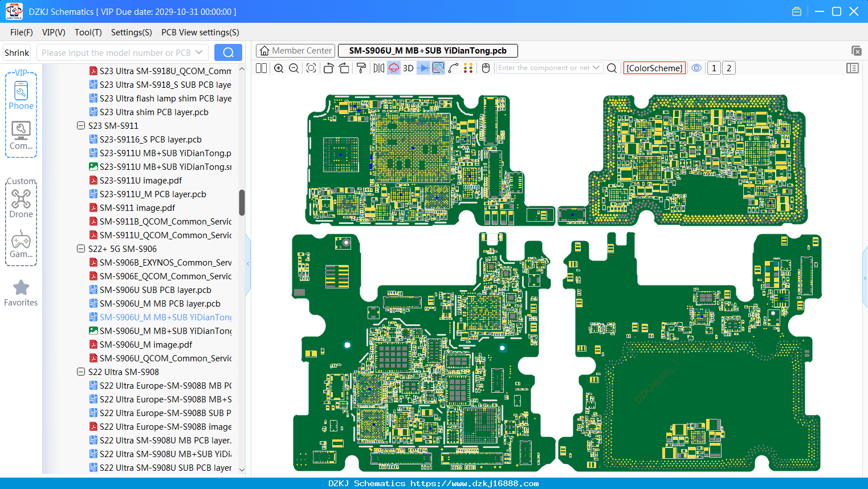Open the dzkj16888.com link in status bar
868x489 pixels.
474,483
